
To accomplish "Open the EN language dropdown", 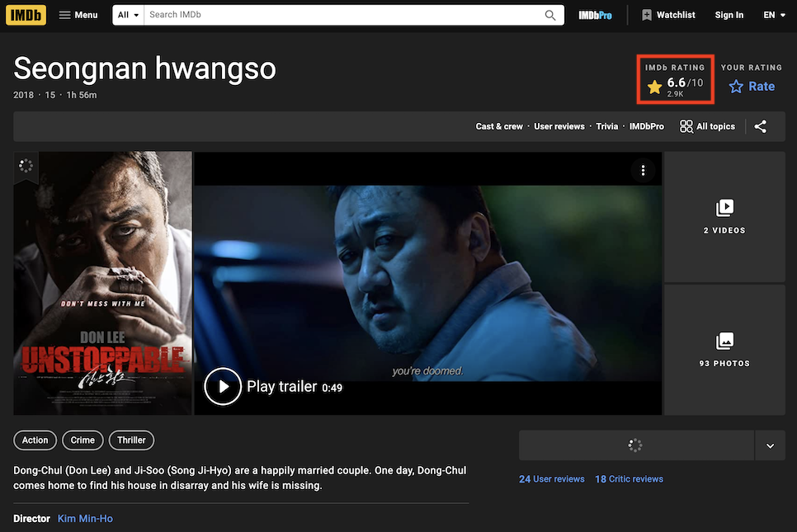I will click(x=774, y=15).
